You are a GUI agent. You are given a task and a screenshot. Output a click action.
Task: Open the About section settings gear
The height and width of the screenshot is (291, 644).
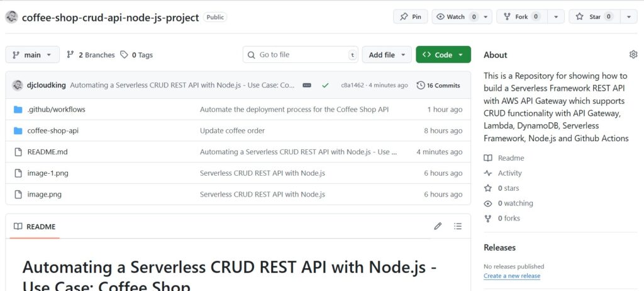click(x=633, y=54)
